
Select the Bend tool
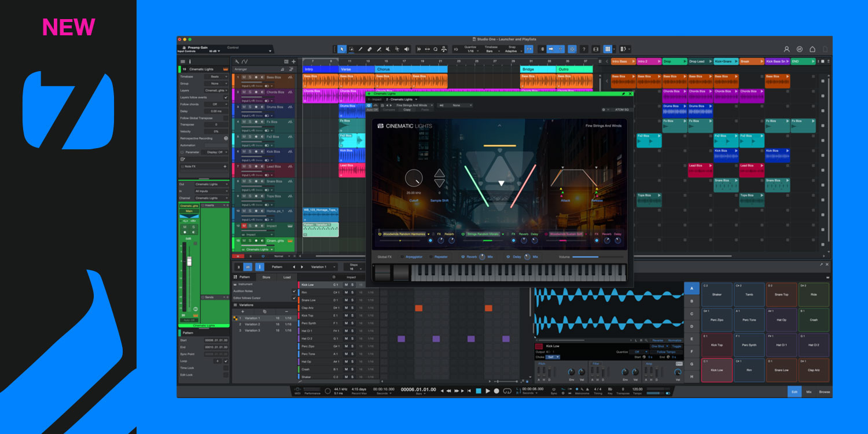[398, 49]
